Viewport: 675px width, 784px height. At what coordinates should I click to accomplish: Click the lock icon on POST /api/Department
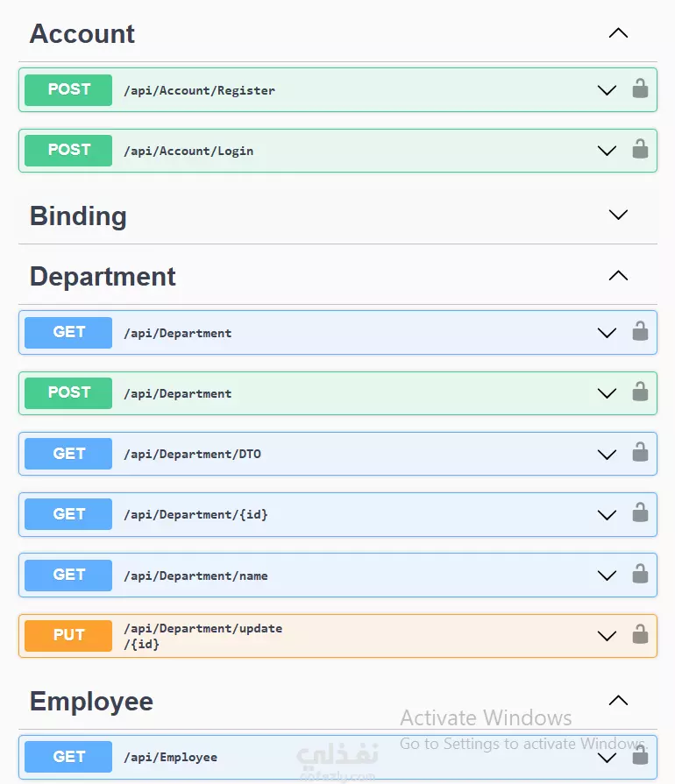pyautogui.click(x=640, y=392)
